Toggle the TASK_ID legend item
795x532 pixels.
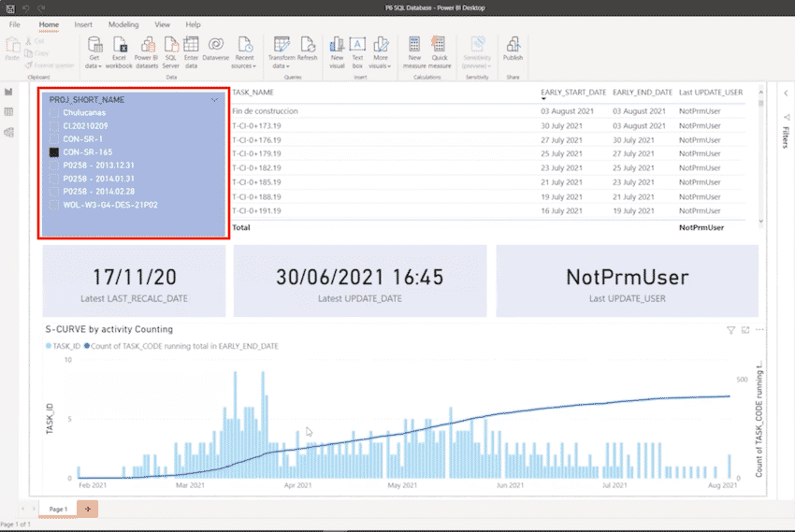63,346
